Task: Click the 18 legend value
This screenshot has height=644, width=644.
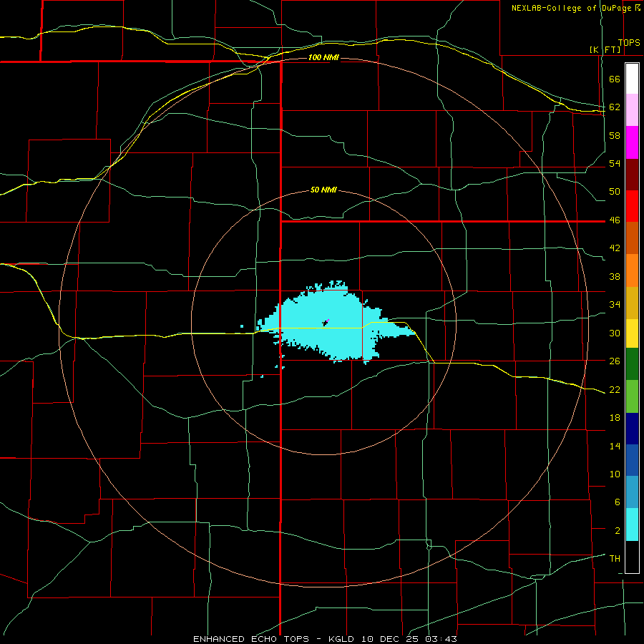Action: [615, 418]
